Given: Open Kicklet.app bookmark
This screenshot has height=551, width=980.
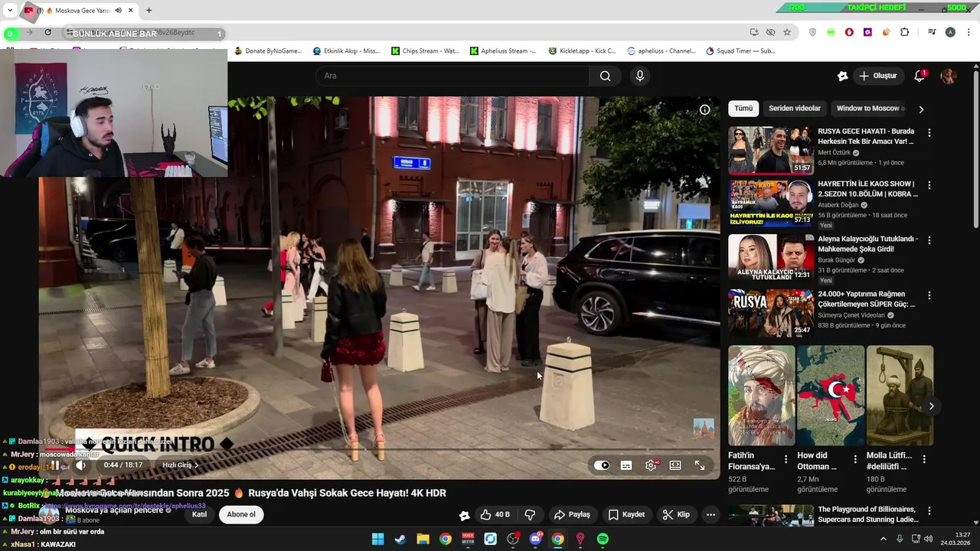Looking at the screenshot, I should [582, 51].
